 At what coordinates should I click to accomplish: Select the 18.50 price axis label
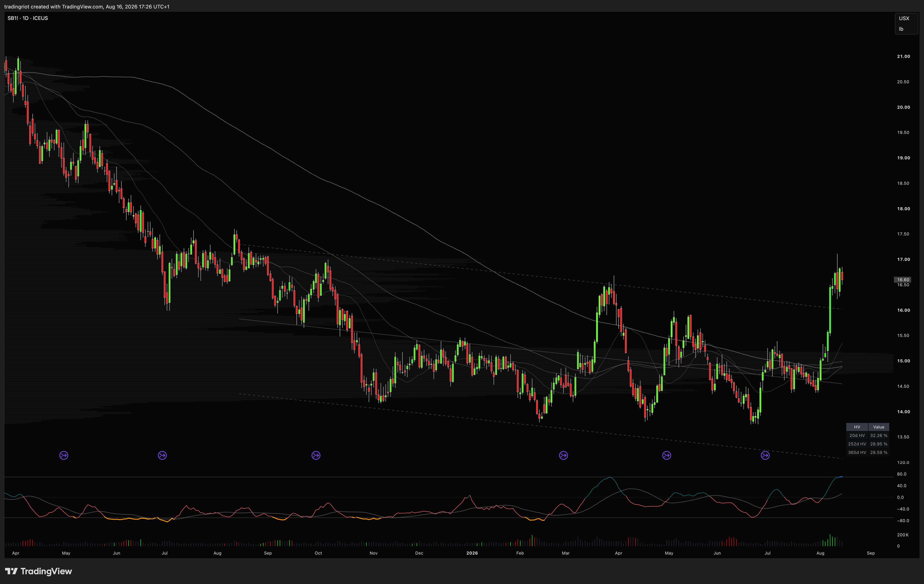point(903,184)
